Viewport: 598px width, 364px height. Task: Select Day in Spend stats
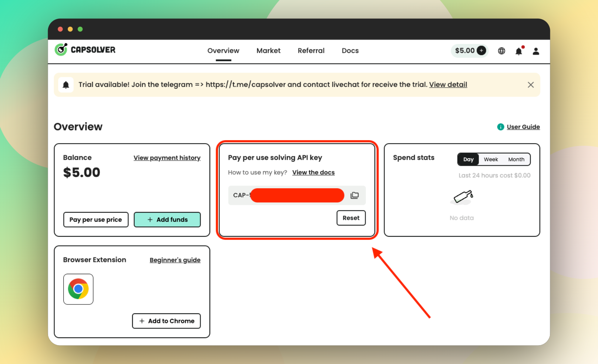coord(468,159)
